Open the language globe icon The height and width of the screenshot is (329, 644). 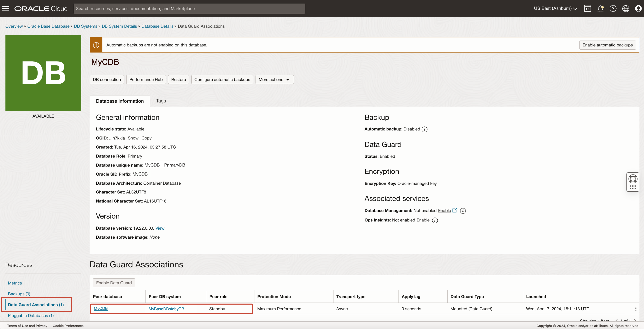tap(626, 8)
